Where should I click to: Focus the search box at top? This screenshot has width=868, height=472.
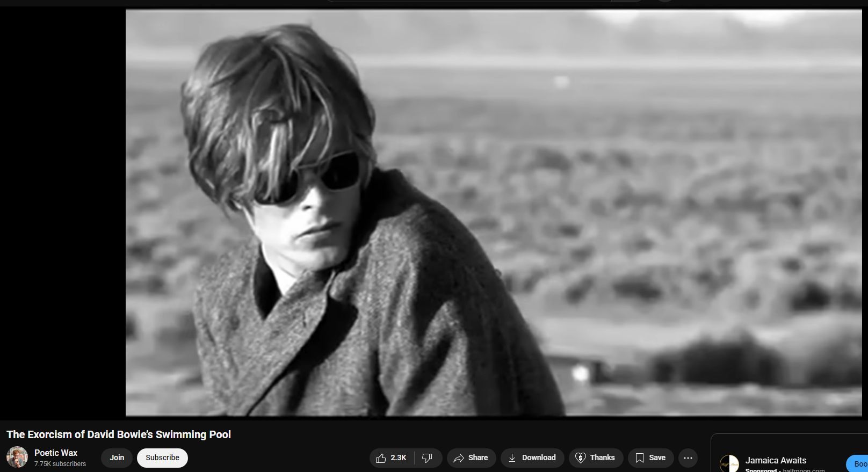pyautogui.click(x=467, y=1)
